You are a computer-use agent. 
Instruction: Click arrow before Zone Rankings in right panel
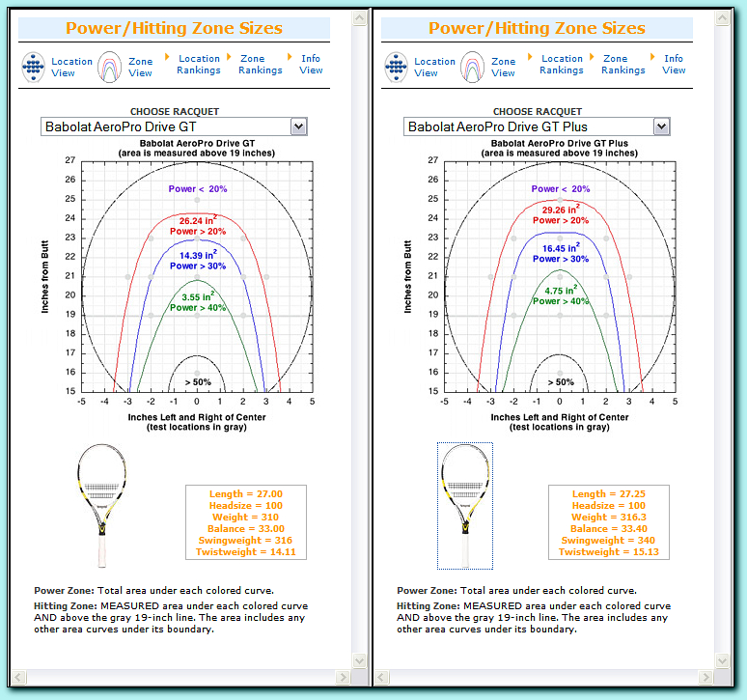tap(593, 57)
